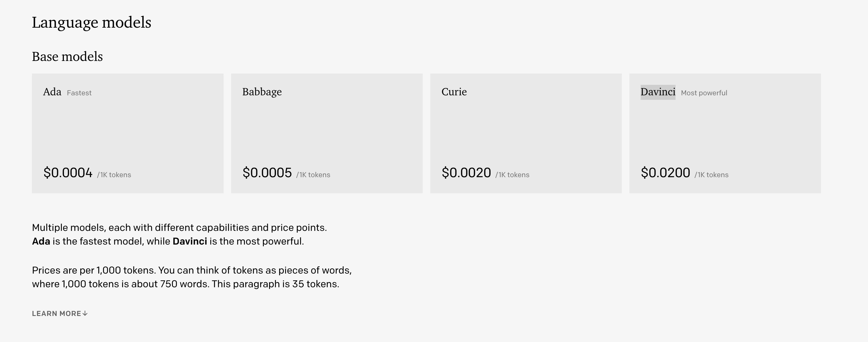868x342 pixels.
Task: Click the Language models heading
Action: pos(92,23)
